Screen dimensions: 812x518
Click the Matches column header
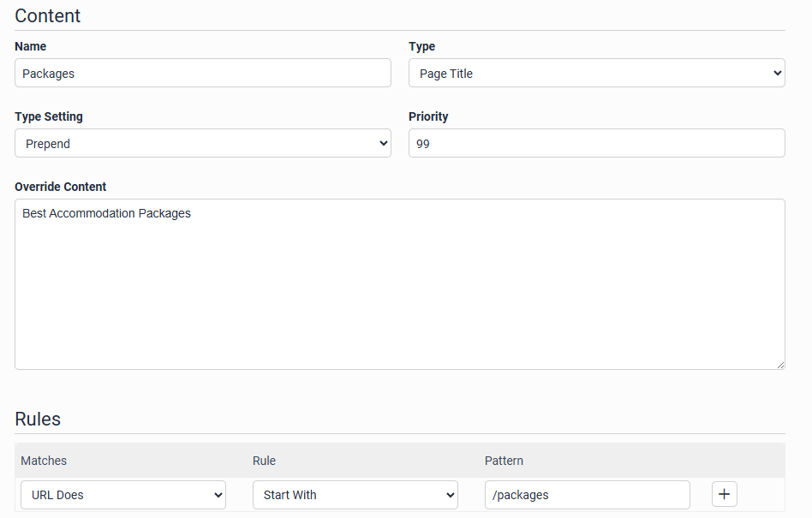coord(44,461)
